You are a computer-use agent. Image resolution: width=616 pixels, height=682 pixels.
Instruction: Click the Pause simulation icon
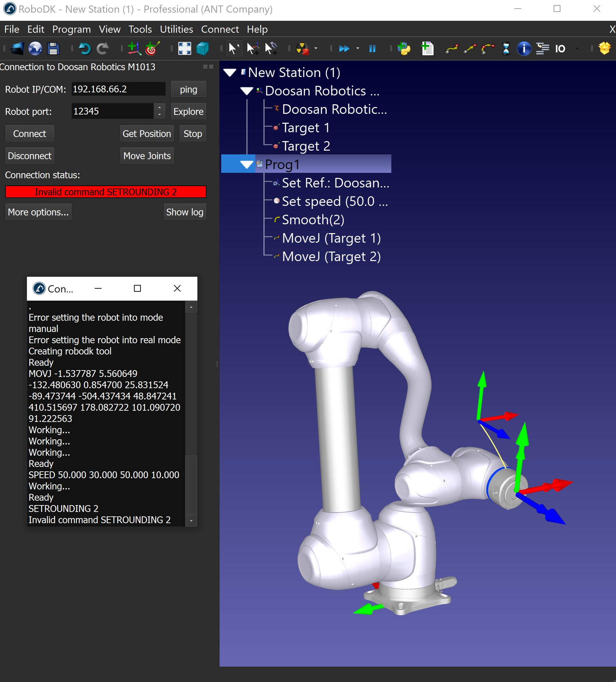tap(372, 49)
